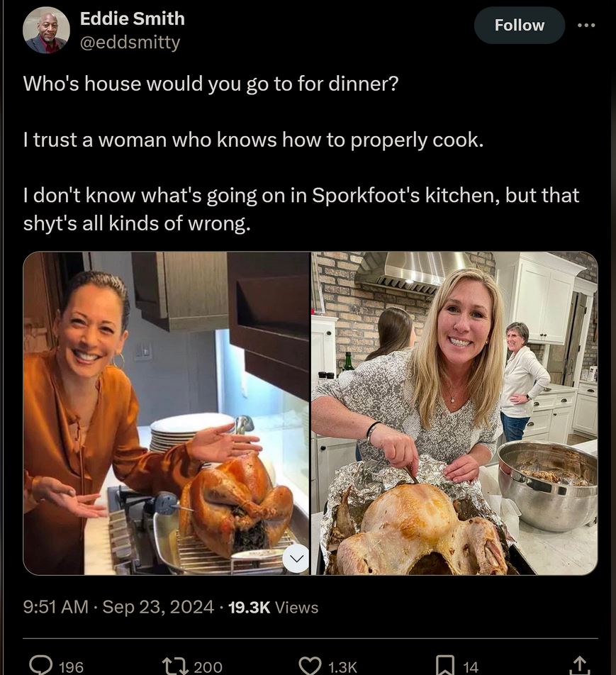Open Eddie Smith's profile picture
616x675 pixels.
[46, 30]
